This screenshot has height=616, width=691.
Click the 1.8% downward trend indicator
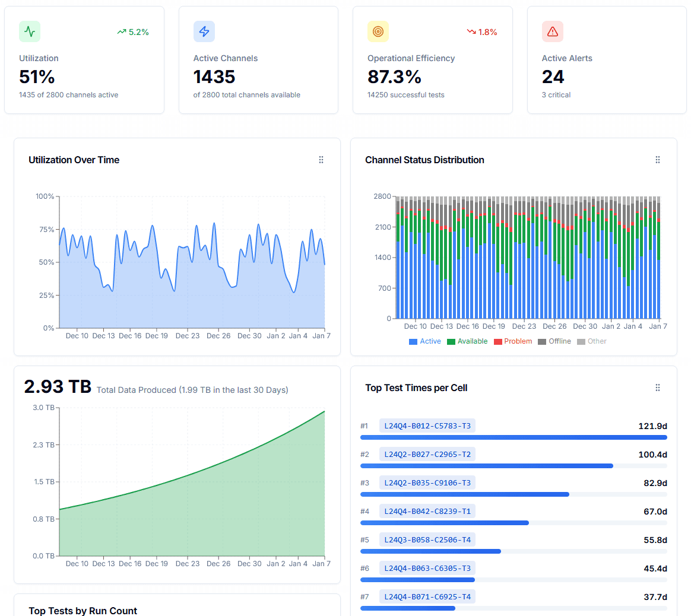[x=482, y=32]
